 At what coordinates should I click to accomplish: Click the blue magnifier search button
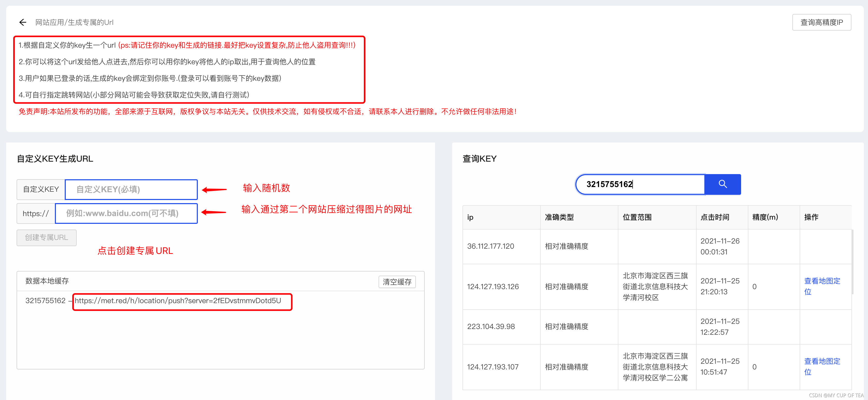pyautogui.click(x=722, y=184)
